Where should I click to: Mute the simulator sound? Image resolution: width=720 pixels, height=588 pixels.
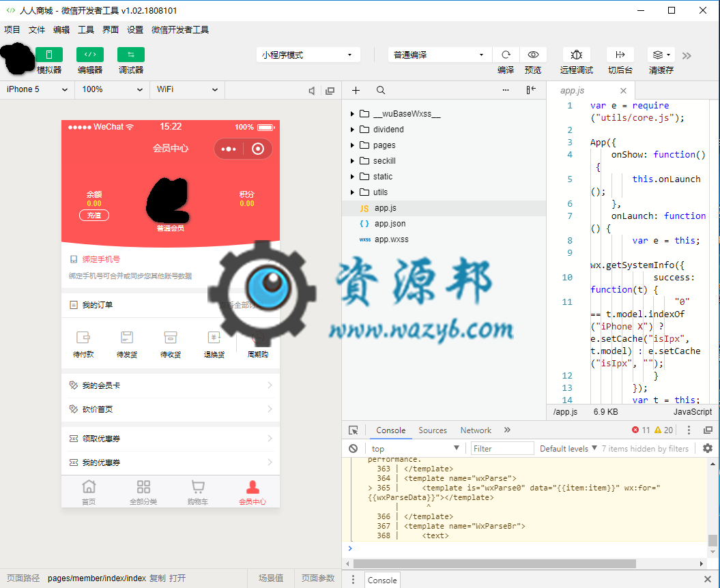(311, 91)
